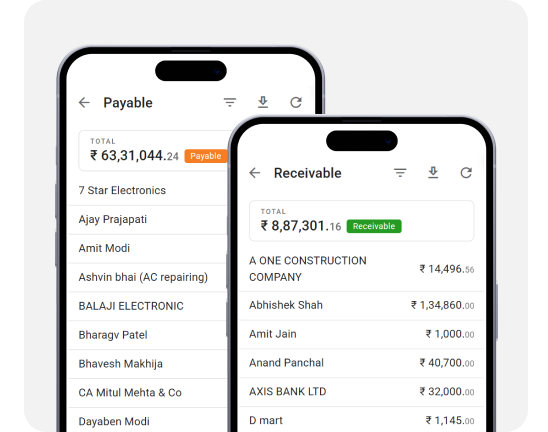This screenshot has width=548, height=432.
Task: Select the Abhishek Shah receivable row
Action: click(362, 305)
